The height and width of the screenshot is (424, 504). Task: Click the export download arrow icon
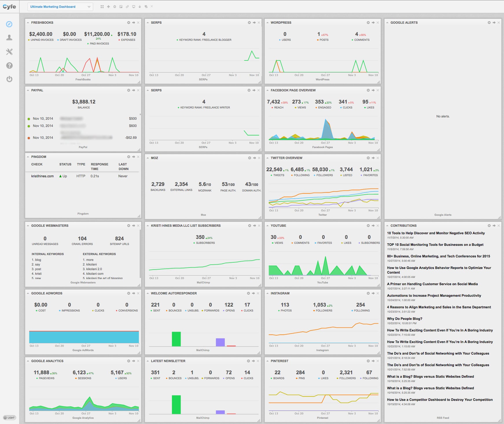click(x=139, y=7)
